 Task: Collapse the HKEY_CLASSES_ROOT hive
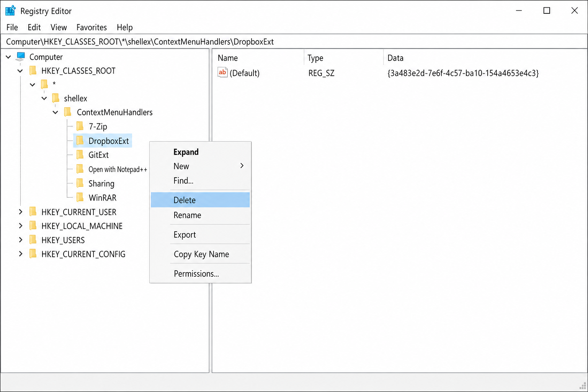click(20, 71)
